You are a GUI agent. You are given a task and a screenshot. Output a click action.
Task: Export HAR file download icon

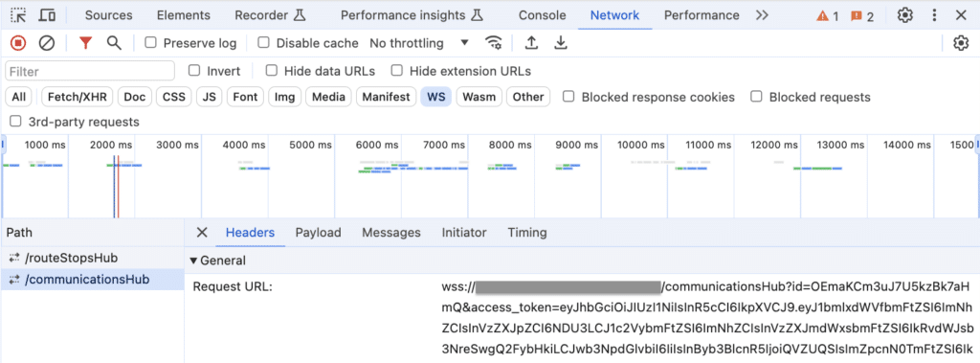coord(561,42)
